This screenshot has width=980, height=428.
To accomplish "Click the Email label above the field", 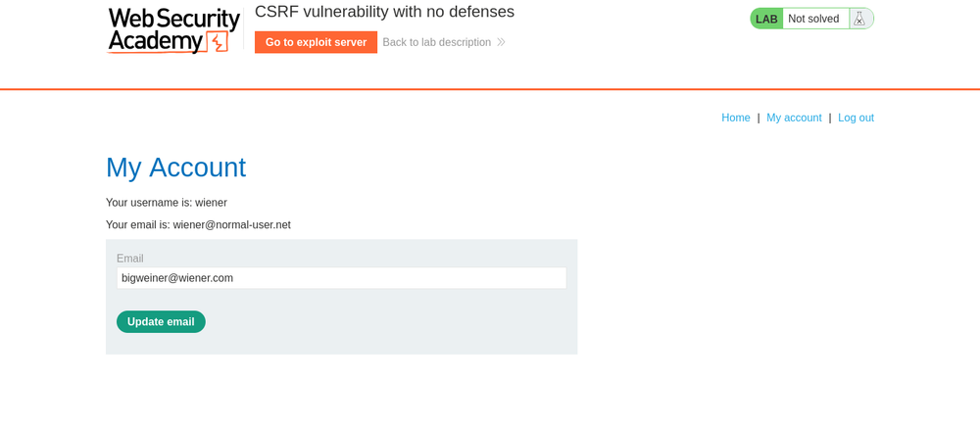I will (x=130, y=259).
